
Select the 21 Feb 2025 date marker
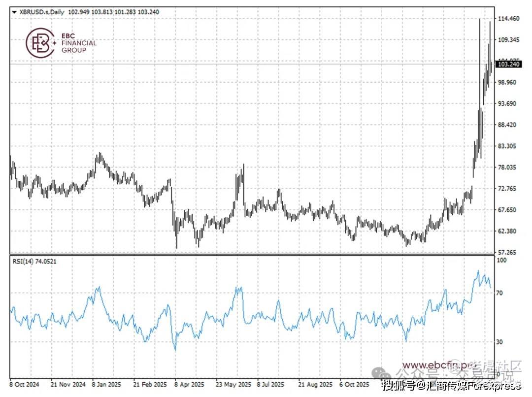(150, 385)
